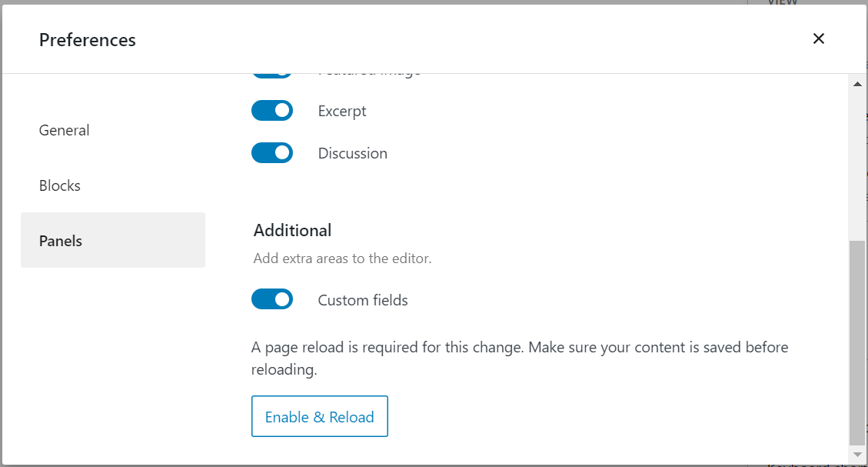
Task: Click the scrollbar down arrow
Action: [857, 454]
